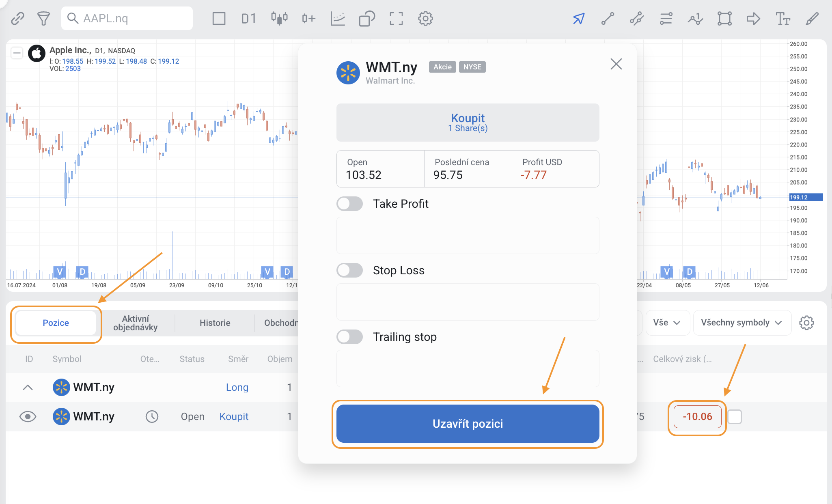Click the filter funnel icon
The height and width of the screenshot is (504, 832).
click(43, 18)
